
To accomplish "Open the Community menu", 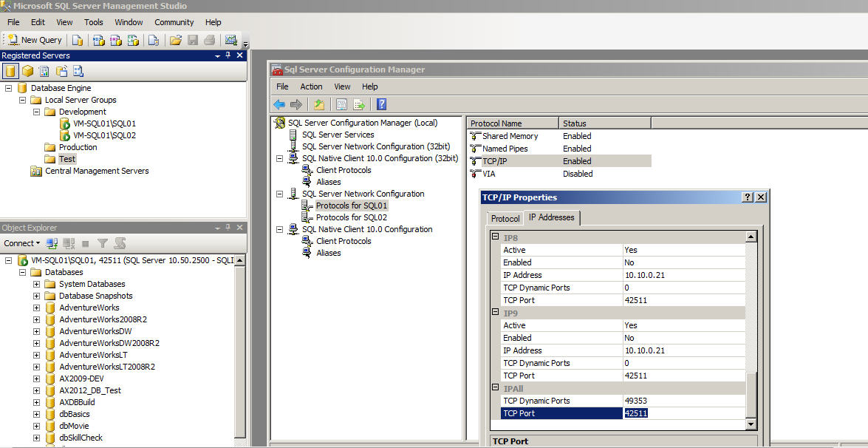I will (174, 22).
